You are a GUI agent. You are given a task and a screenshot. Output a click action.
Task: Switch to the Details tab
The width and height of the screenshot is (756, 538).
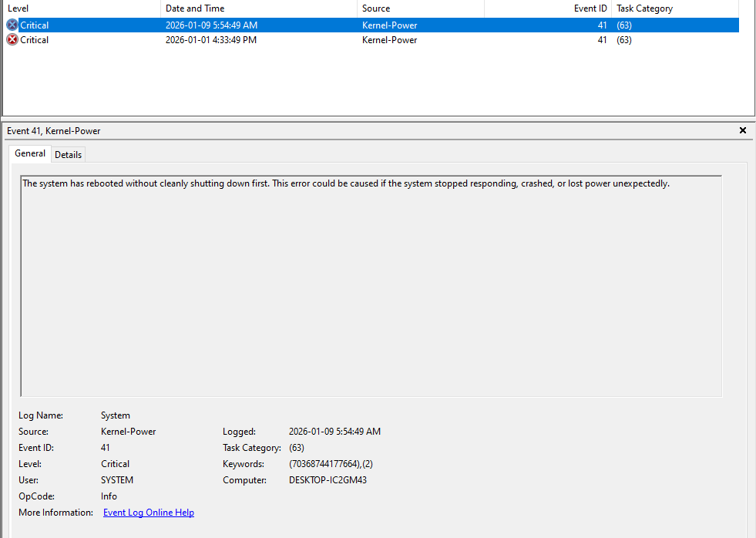click(x=68, y=155)
